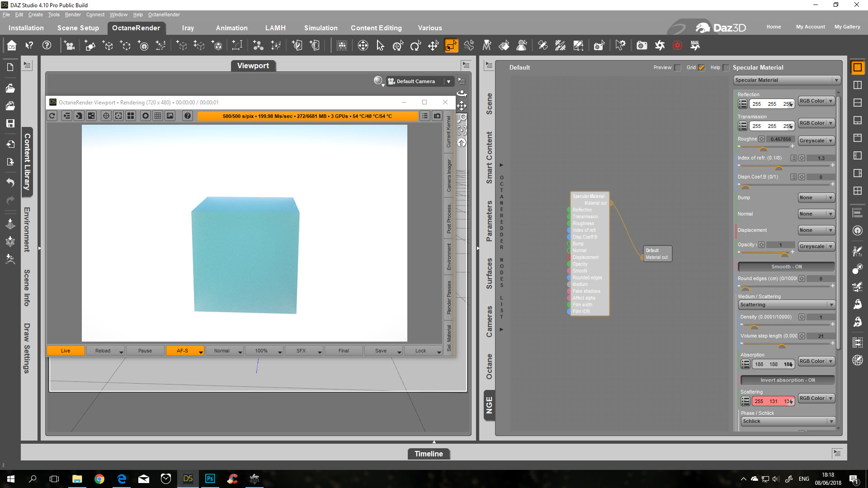The height and width of the screenshot is (488, 868).
Task: Click the Save file icon in left sidebar
Action: (10, 123)
